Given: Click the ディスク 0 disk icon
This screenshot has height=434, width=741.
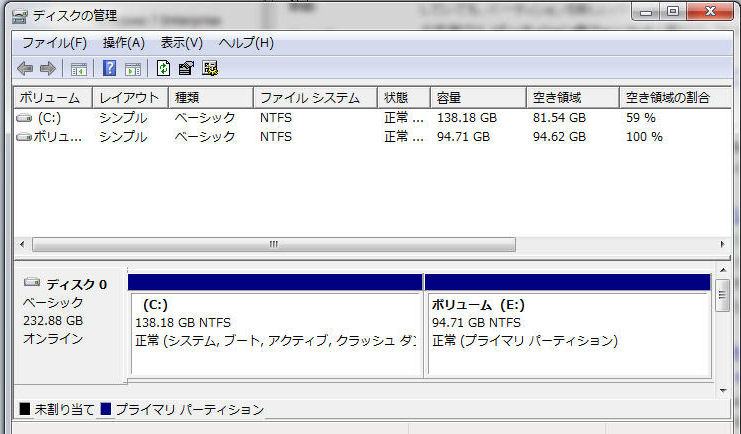Looking at the screenshot, I should coord(32,282).
